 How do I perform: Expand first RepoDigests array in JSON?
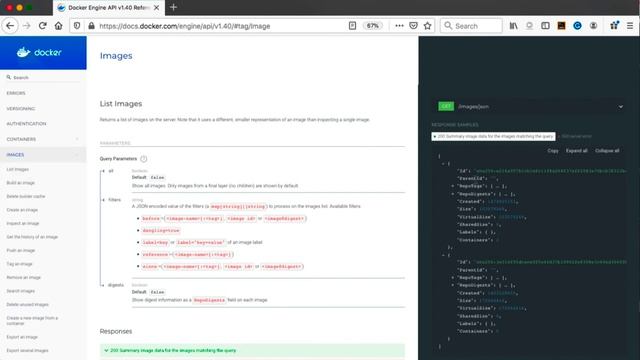453,194
